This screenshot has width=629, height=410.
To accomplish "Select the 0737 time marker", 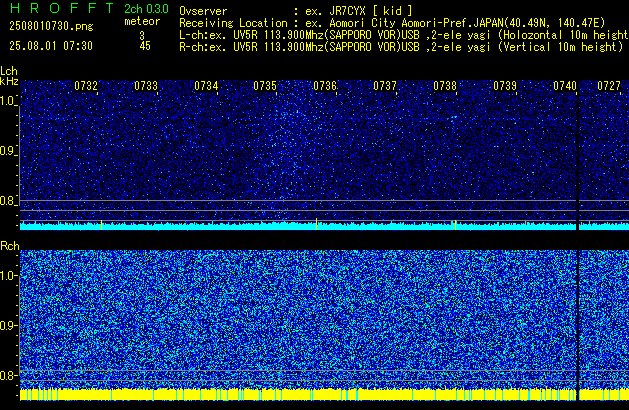I will click(x=385, y=86).
